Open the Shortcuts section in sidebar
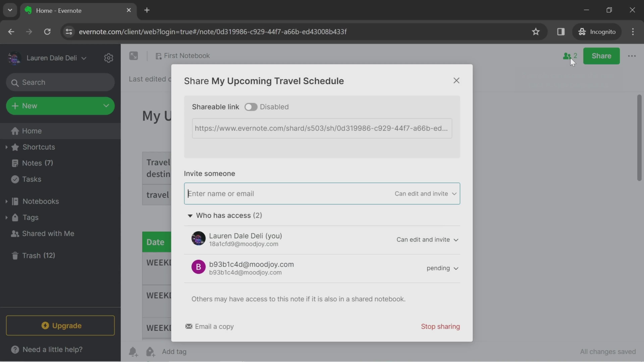Image resolution: width=644 pixels, height=362 pixels. click(x=38, y=147)
